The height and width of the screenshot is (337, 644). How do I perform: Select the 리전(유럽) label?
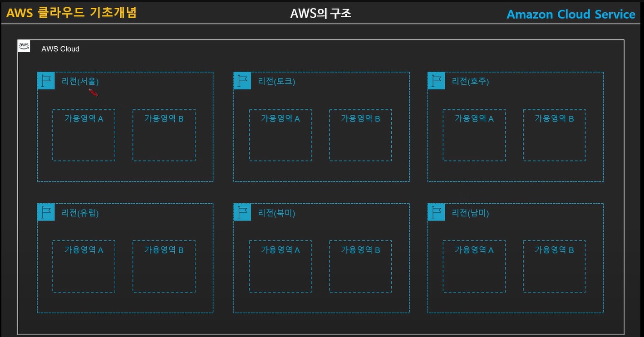pos(80,213)
